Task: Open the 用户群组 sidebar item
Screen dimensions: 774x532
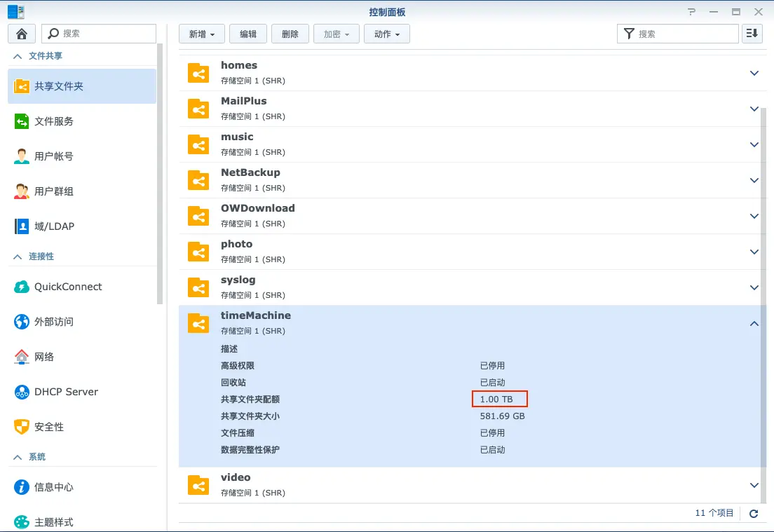Action: [x=82, y=191]
